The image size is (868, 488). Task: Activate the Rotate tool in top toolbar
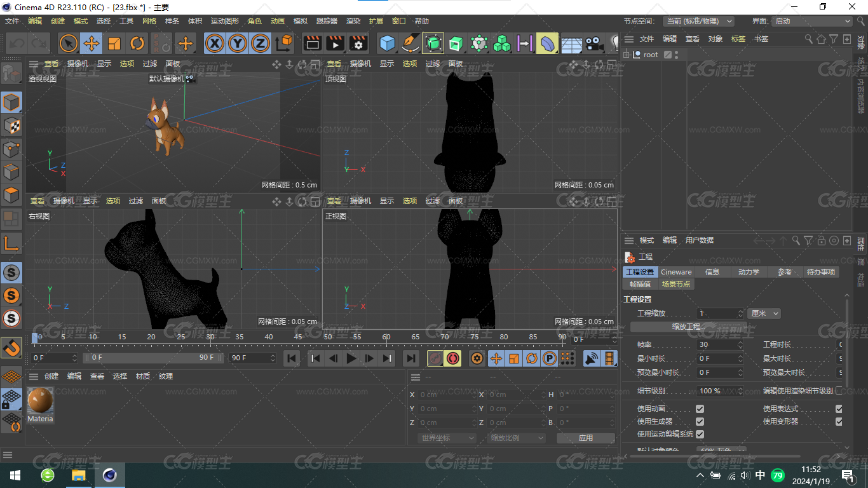137,43
